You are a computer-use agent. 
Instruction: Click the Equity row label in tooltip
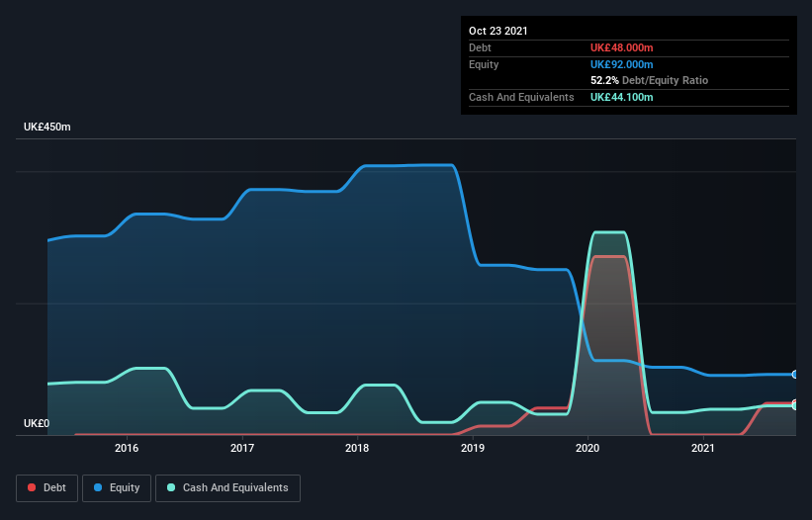click(x=484, y=64)
